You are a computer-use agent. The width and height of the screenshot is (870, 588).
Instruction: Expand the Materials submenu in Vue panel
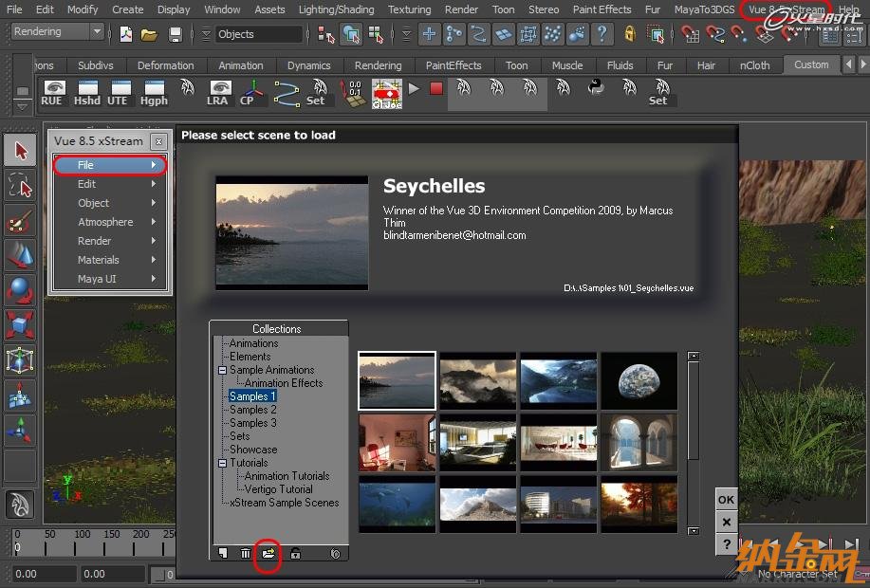coord(110,260)
